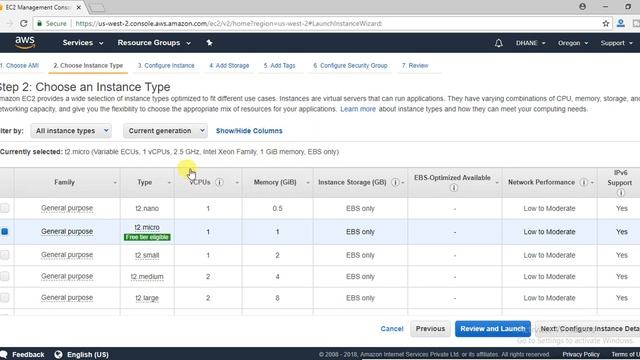Click the t2.large type cell
Viewport: 640px width, 360px height.
147,298
